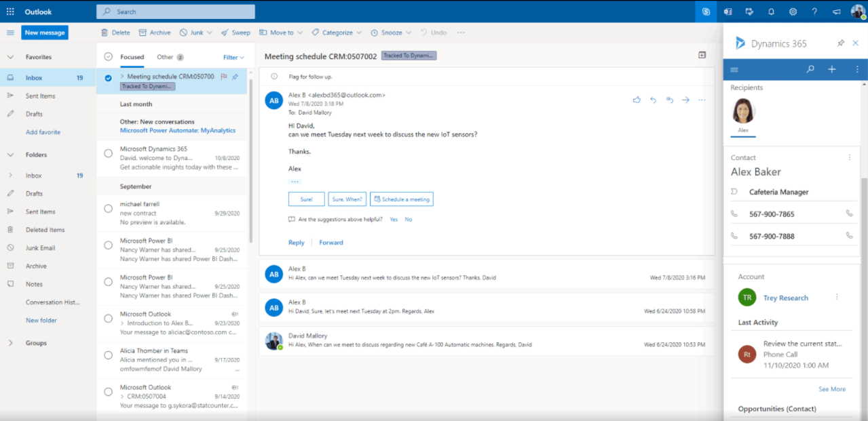Open Sent Items under Favorites
This screenshot has height=421, width=868.
click(x=42, y=96)
